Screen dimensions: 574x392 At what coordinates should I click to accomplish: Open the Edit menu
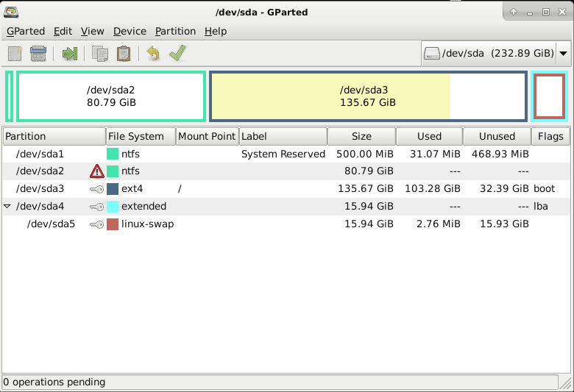click(x=63, y=32)
